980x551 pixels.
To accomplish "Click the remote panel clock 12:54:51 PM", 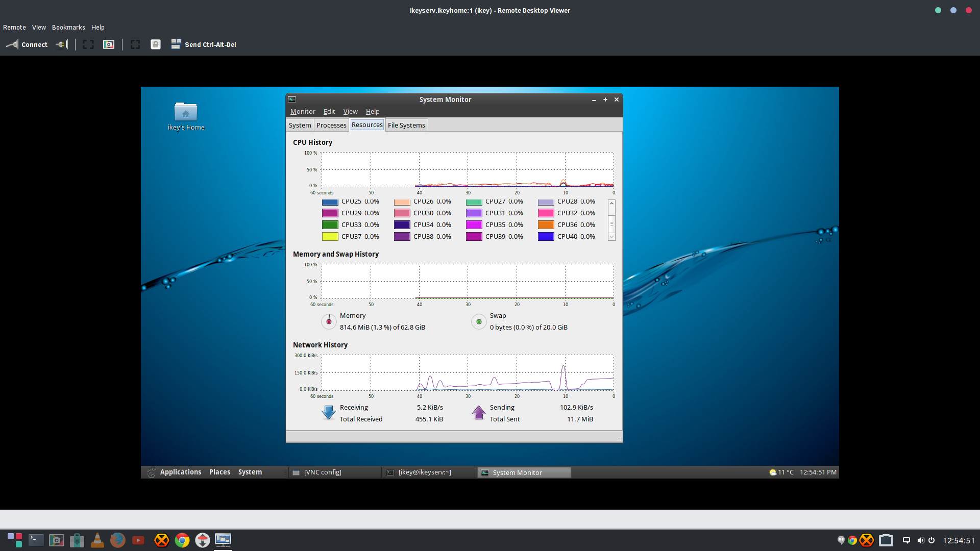I will [818, 472].
